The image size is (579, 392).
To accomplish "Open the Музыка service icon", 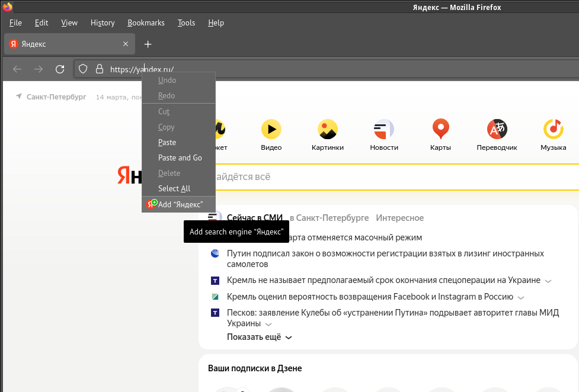I will pyautogui.click(x=553, y=129).
